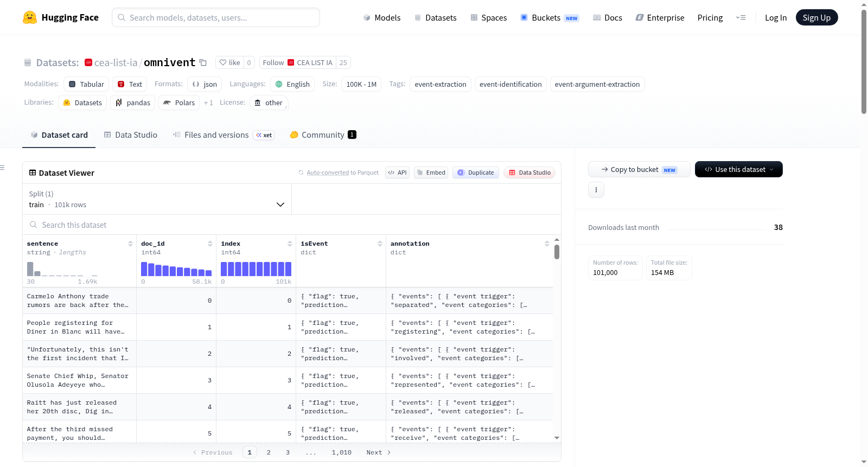Click the other license tag
Viewport: 868px width, 467px height.
269,103
